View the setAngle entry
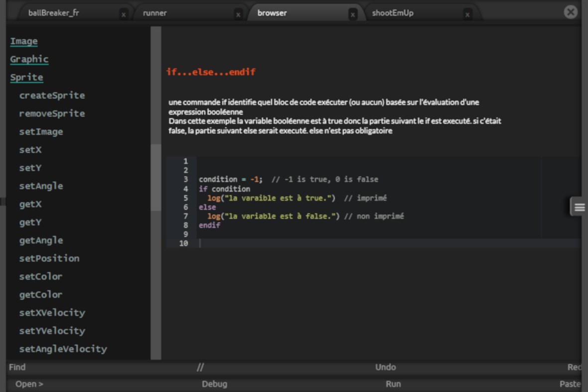Screen dimensions: 588x392 (41, 186)
